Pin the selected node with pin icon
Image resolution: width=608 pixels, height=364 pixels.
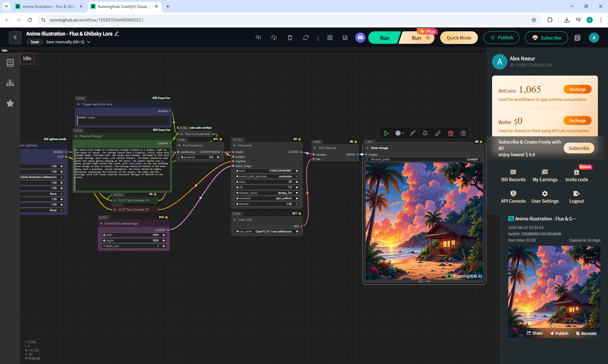(425, 133)
